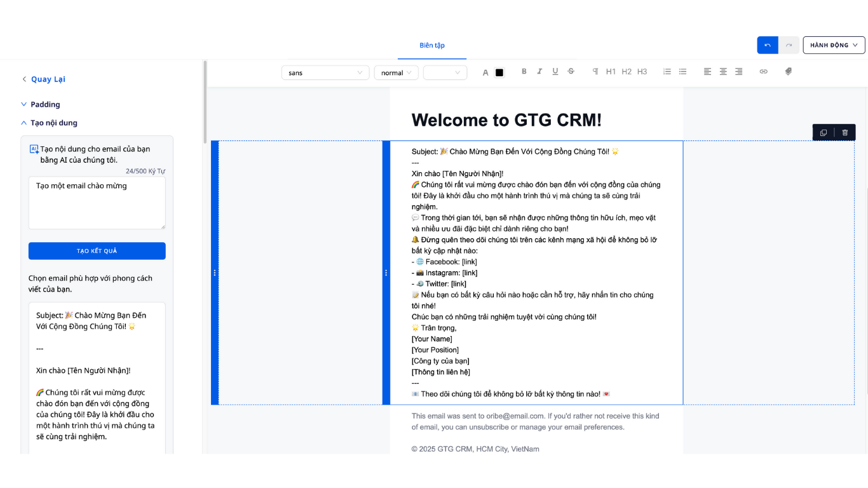
Task: Switch to the Biên tập tab
Action: click(x=432, y=45)
